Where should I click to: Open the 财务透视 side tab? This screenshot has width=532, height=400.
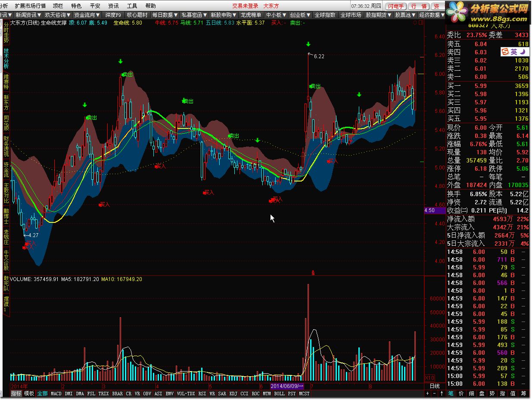click(x=6, y=146)
